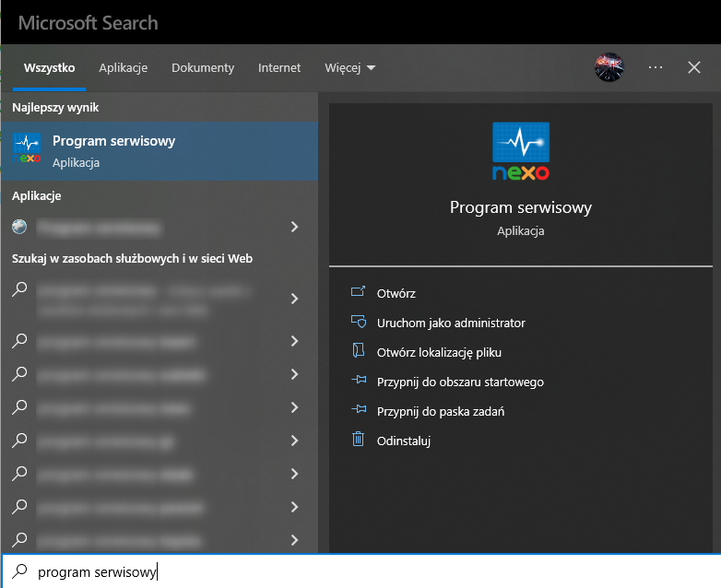The image size is (721, 588).
Task: Click the nexo Program serwisowy large icon
Action: coord(521,152)
